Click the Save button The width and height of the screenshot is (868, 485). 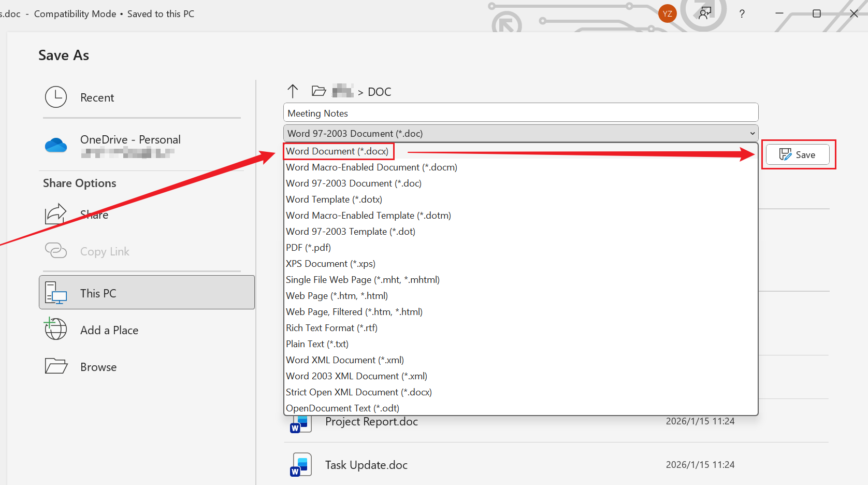coord(798,154)
